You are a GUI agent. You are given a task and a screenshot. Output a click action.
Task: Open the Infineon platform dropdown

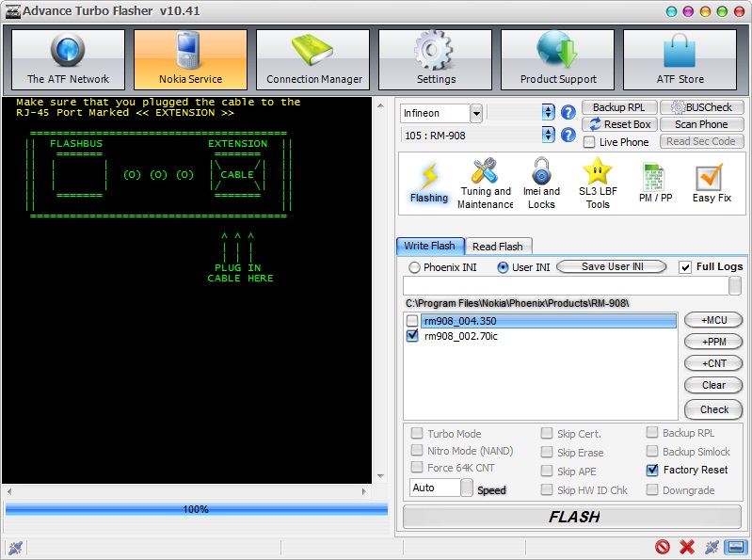(475, 113)
